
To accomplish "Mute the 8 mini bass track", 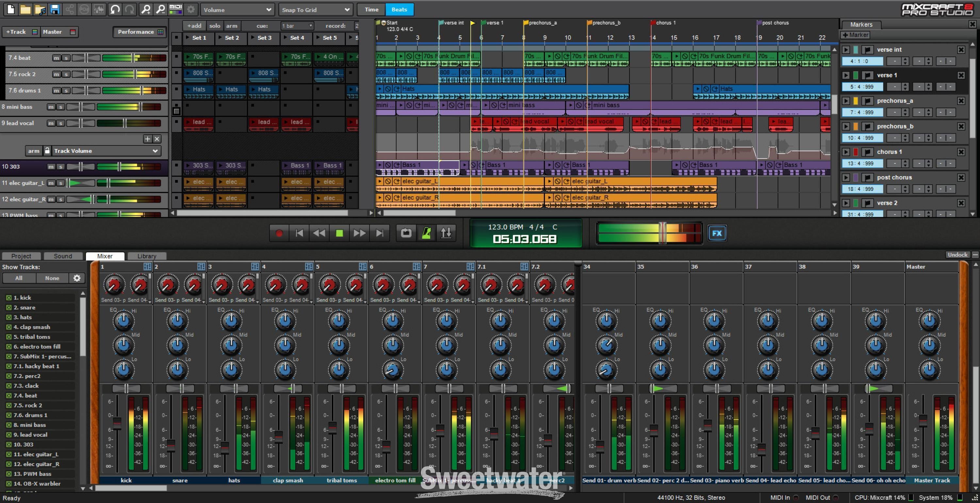I will 51,107.
